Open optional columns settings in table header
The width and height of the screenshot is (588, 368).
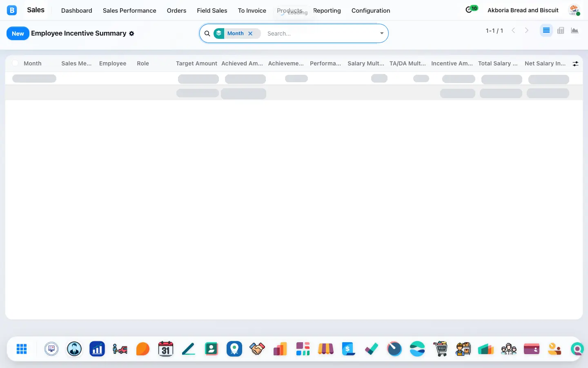575,64
